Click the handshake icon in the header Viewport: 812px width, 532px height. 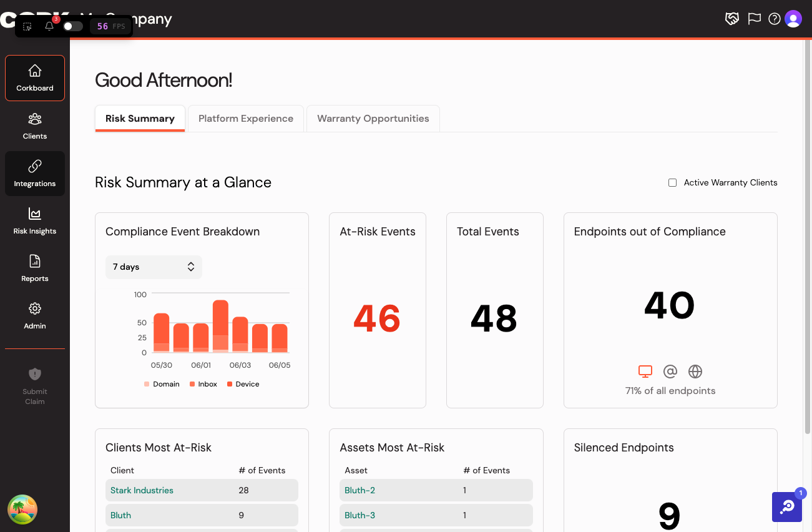point(732,19)
